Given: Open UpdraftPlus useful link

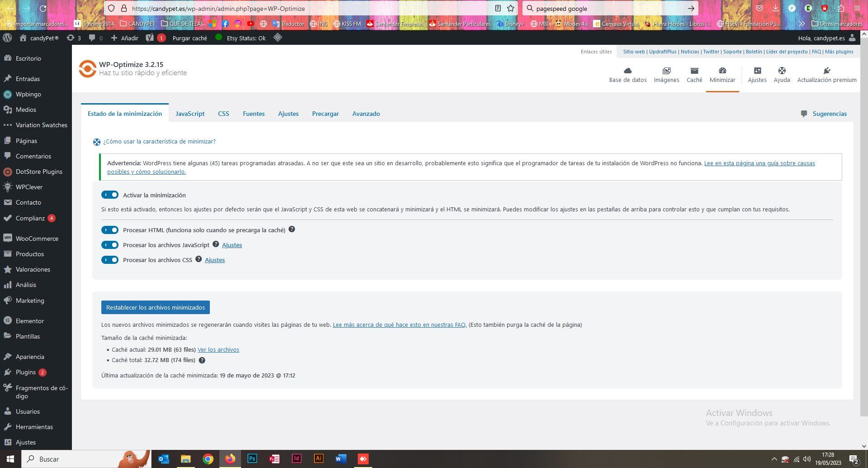Looking at the screenshot, I should (663, 52).
